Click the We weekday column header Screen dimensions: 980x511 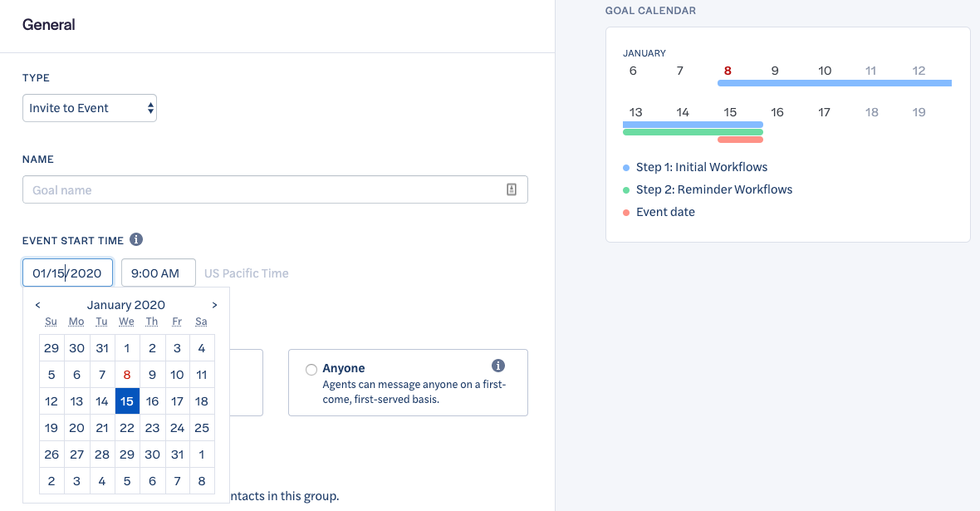(127, 322)
